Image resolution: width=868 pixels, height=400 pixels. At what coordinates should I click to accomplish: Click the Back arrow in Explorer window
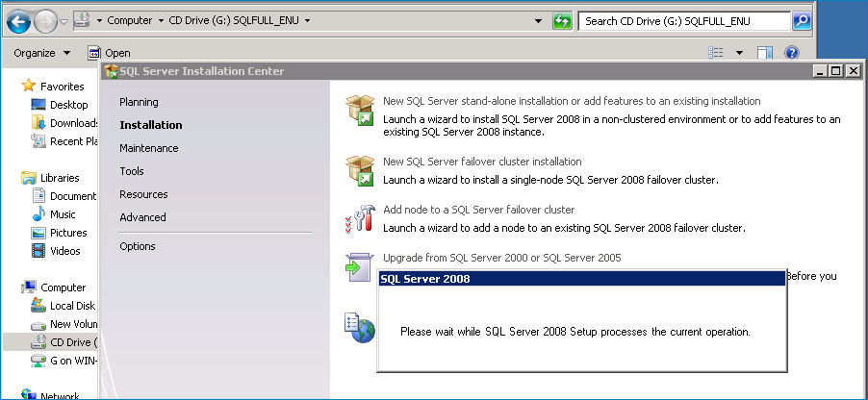19,21
